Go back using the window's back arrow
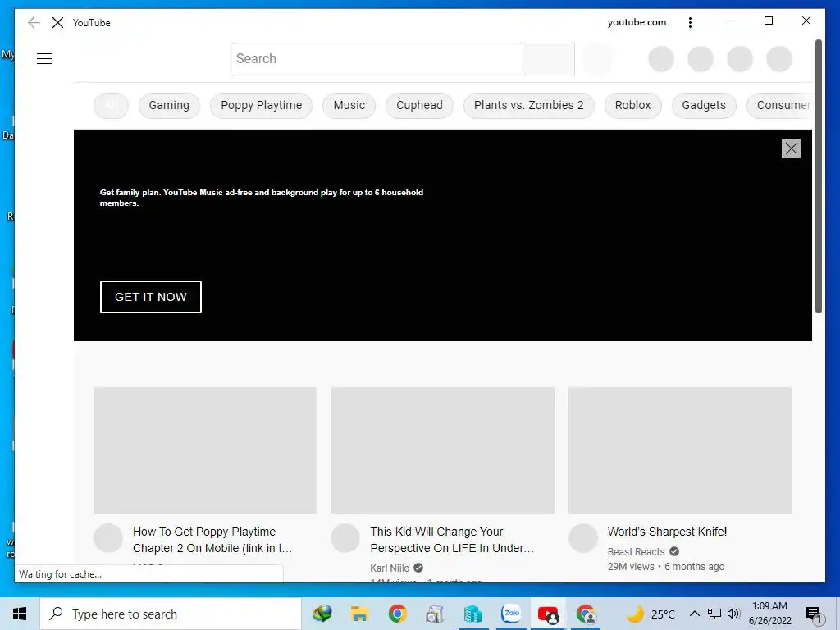 (34, 22)
